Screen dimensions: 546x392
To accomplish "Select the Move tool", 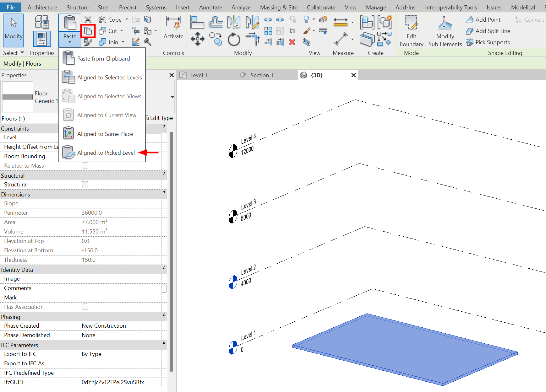I will [197, 39].
